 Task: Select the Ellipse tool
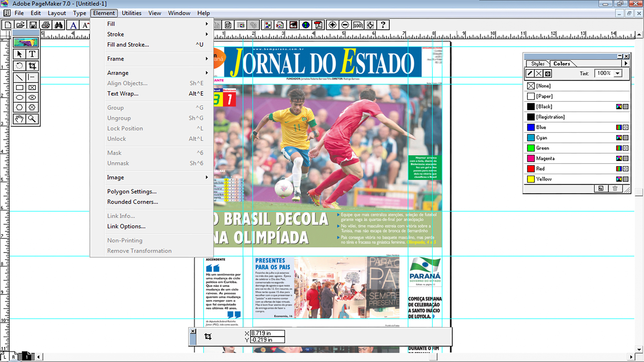pos(19,98)
